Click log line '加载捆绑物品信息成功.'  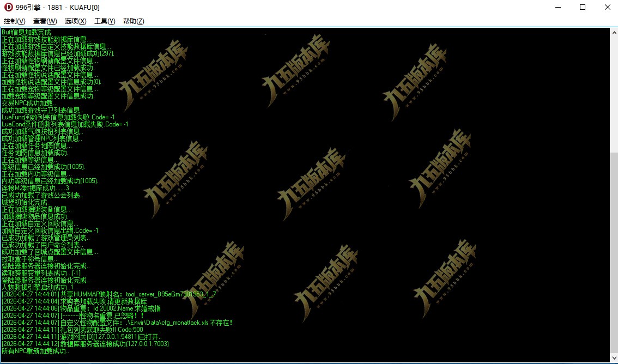[35, 217]
